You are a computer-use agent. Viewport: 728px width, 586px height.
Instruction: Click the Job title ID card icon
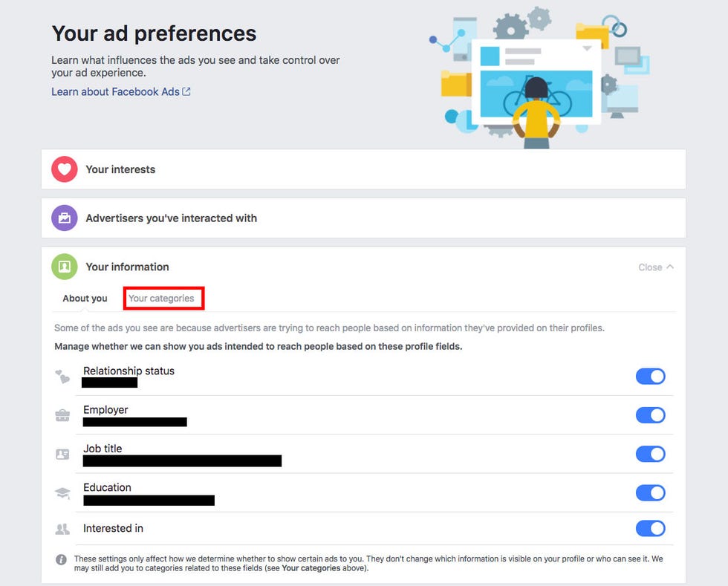(62, 454)
